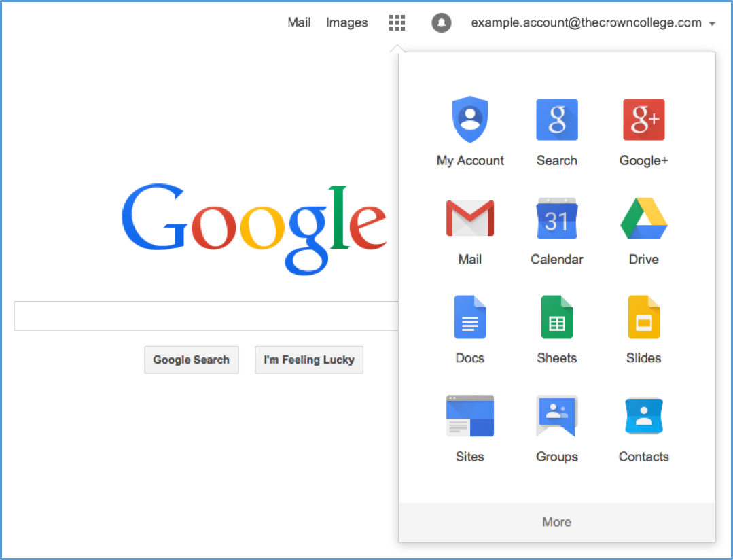Click the I'm Feeling Lucky button
The height and width of the screenshot is (560, 733).
tap(309, 360)
